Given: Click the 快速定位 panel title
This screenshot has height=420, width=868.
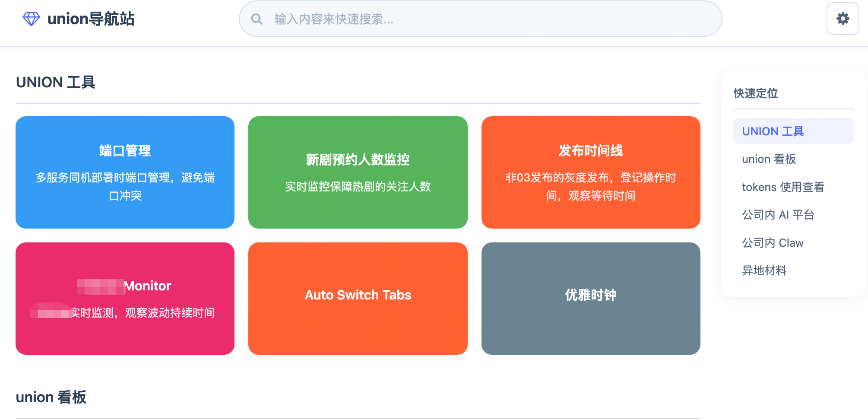Looking at the screenshot, I should [x=755, y=94].
